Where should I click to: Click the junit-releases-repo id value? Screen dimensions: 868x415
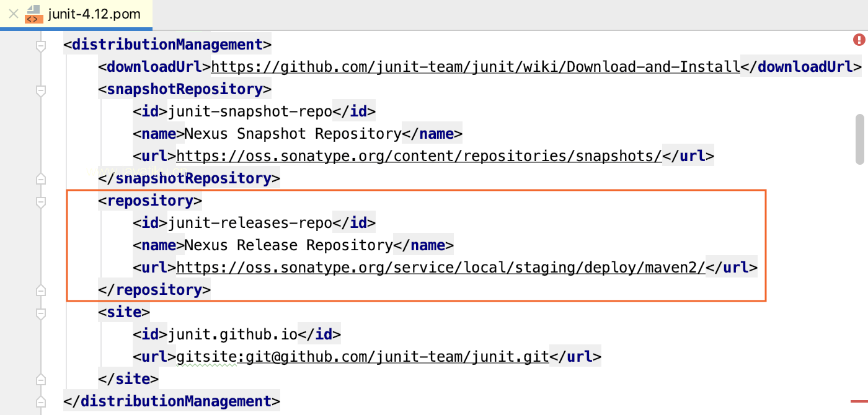click(250, 223)
